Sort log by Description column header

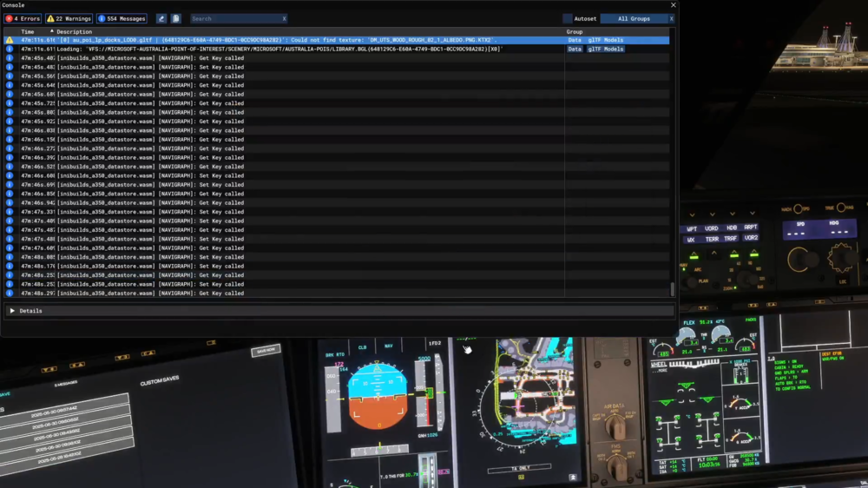[74, 31]
